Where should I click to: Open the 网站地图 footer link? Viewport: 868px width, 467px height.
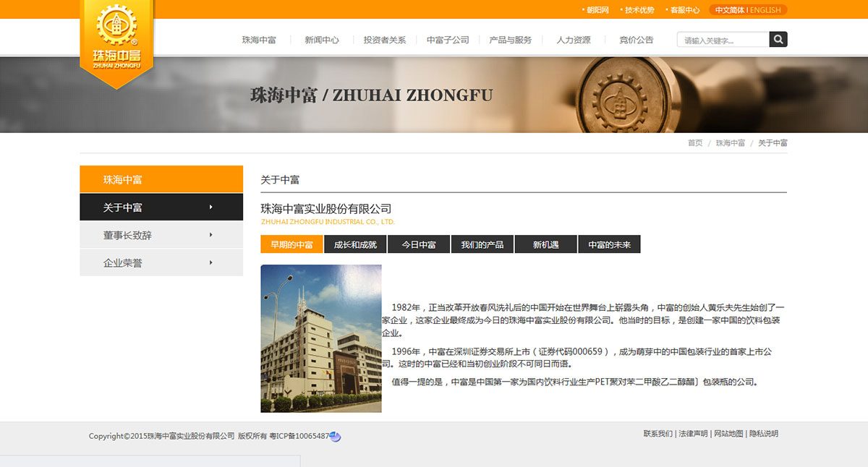coord(728,434)
